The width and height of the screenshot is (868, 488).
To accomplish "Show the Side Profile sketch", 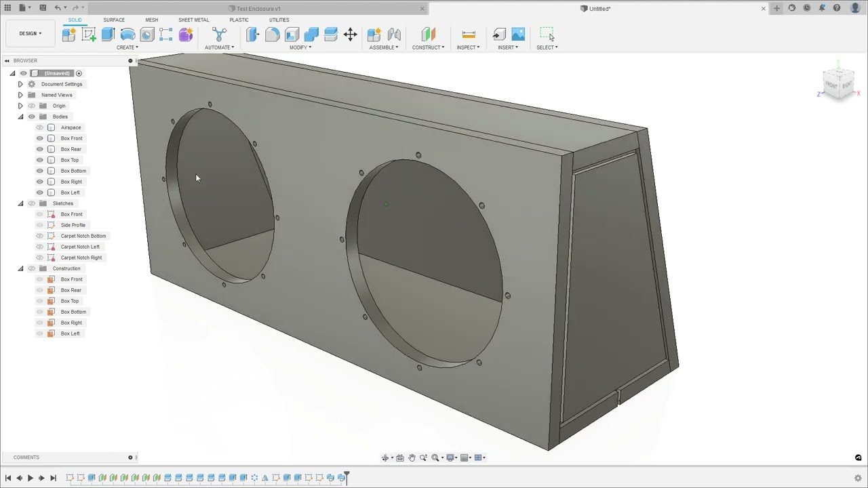I will coord(39,225).
